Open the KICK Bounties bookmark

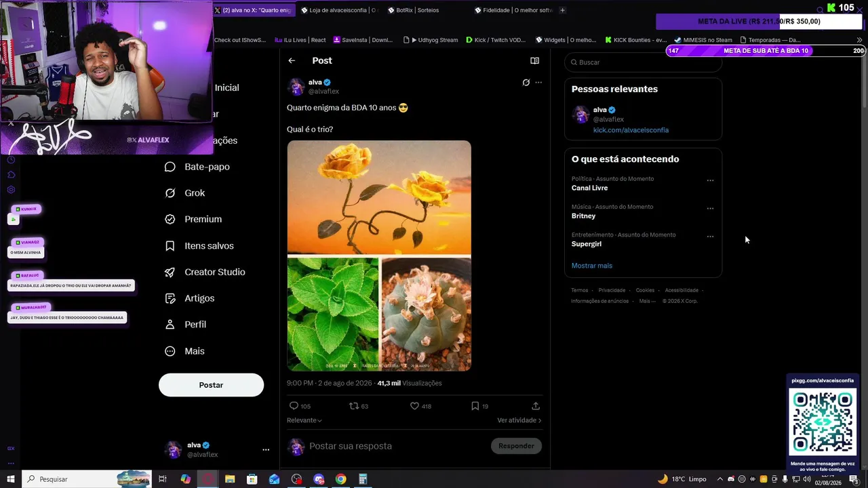coord(636,40)
